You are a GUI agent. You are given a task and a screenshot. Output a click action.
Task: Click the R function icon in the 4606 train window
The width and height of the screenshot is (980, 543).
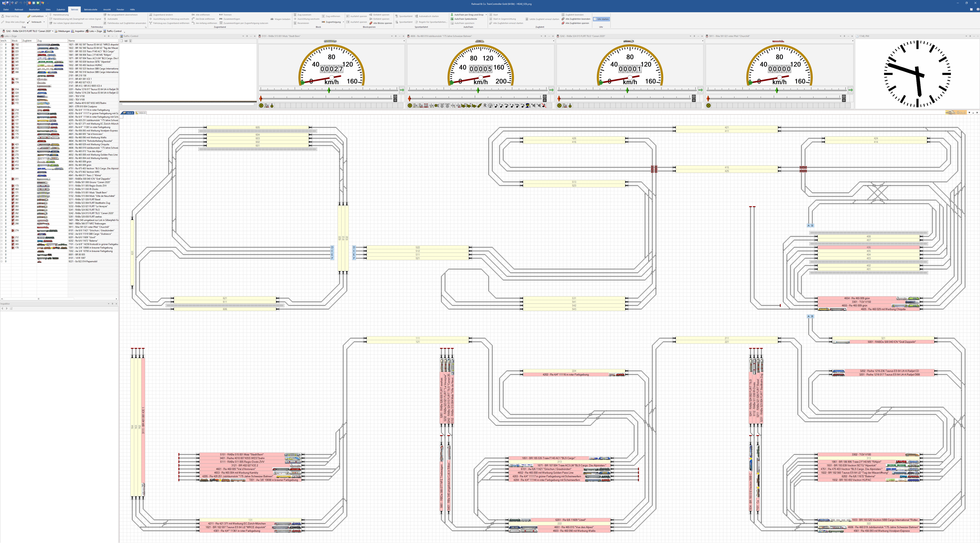click(485, 106)
